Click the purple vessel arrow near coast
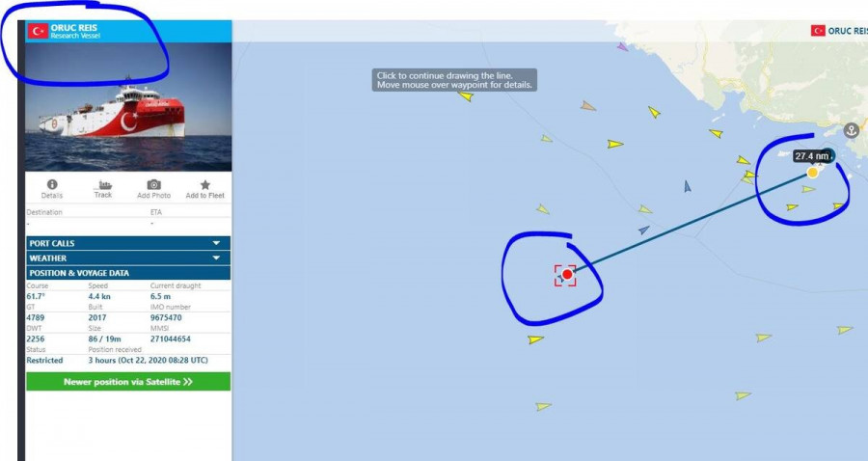The height and width of the screenshot is (461, 868). point(622,47)
